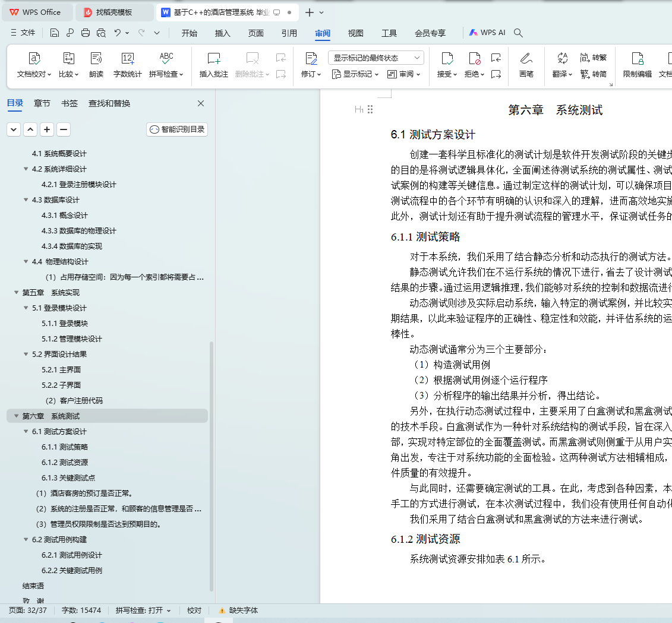This screenshot has height=623, width=672.
Task: Select 5.1.1 登录模块 in the outline
Action: click(x=65, y=323)
